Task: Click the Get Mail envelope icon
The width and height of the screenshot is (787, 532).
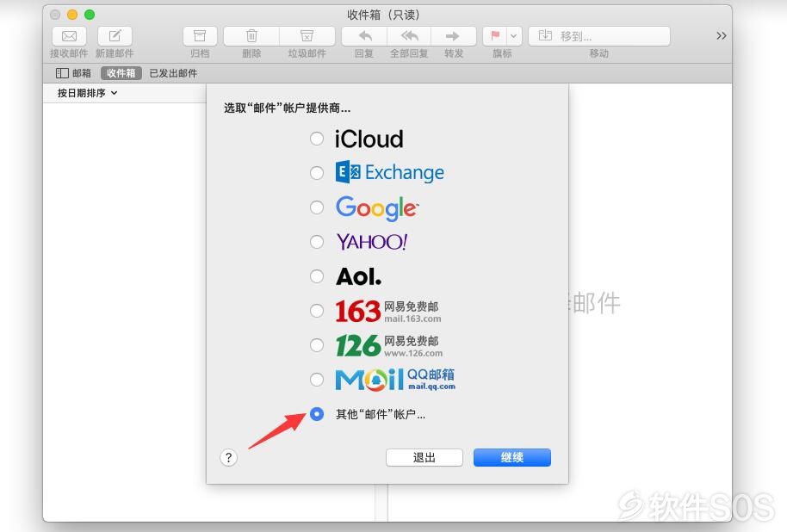Action: coord(69,36)
